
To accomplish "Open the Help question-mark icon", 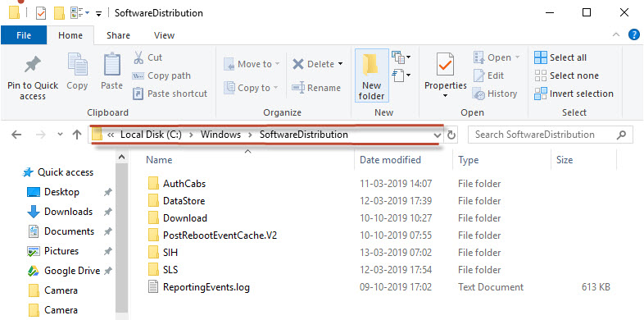I will (x=634, y=35).
